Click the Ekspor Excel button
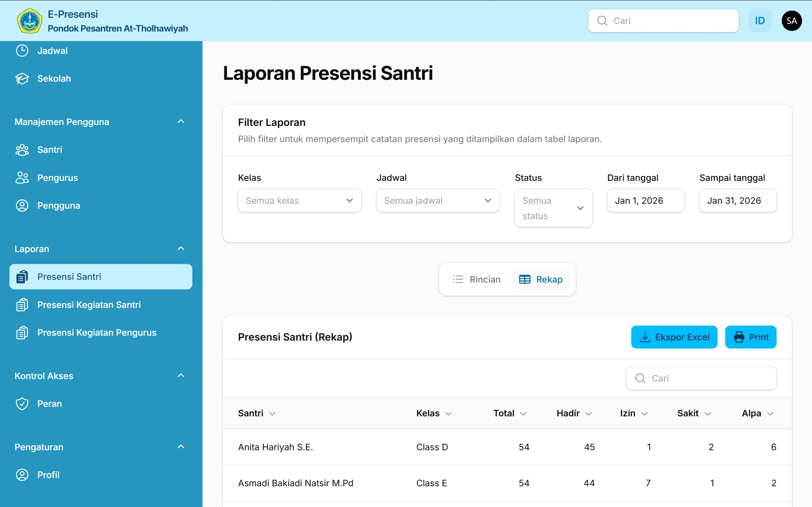The width and height of the screenshot is (812, 507). [x=674, y=337]
